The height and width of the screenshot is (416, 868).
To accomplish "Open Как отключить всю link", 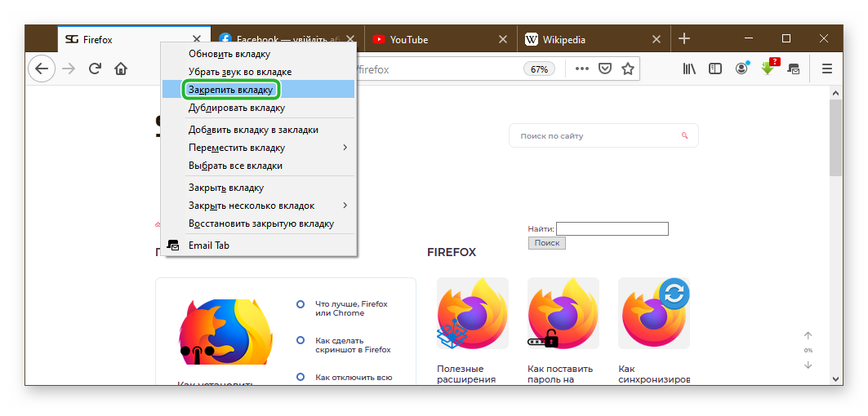I will click(x=354, y=378).
